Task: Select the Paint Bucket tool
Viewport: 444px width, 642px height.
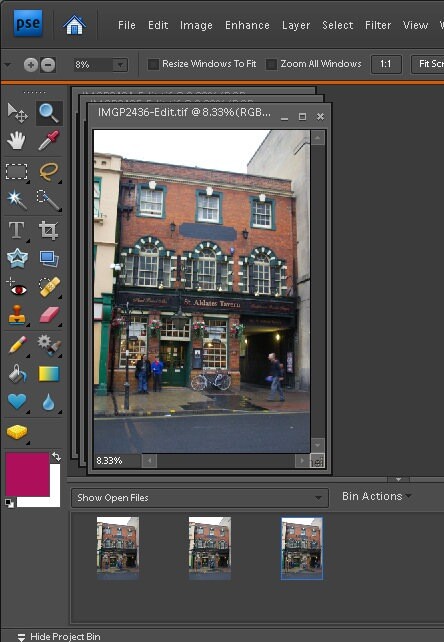Action: tap(17, 374)
